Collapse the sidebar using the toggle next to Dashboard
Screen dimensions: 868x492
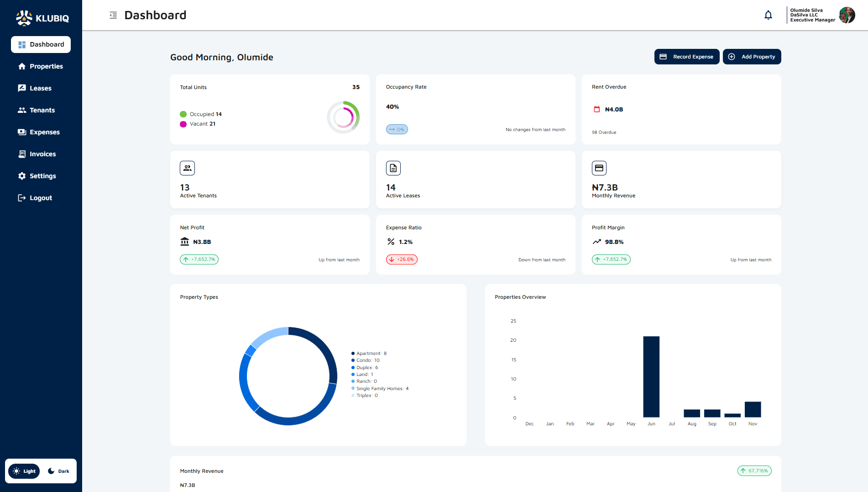tap(112, 15)
